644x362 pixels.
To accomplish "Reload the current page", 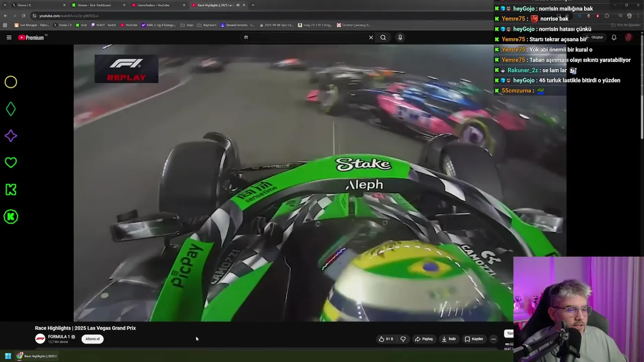I will coord(23,16).
